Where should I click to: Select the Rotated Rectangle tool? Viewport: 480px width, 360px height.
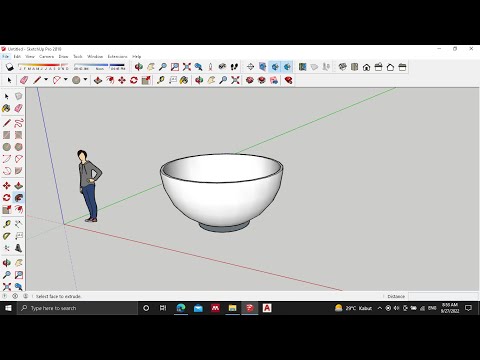pos(18,135)
